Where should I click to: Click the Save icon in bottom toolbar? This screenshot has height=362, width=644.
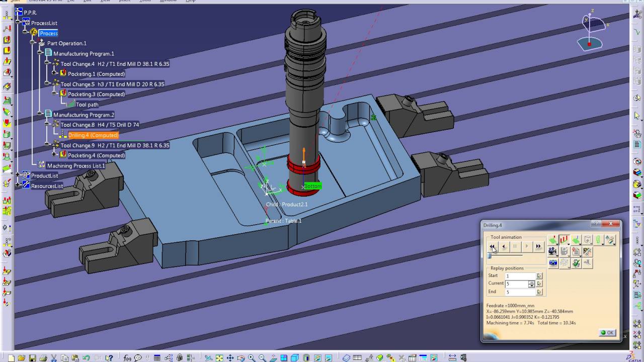point(32,358)
